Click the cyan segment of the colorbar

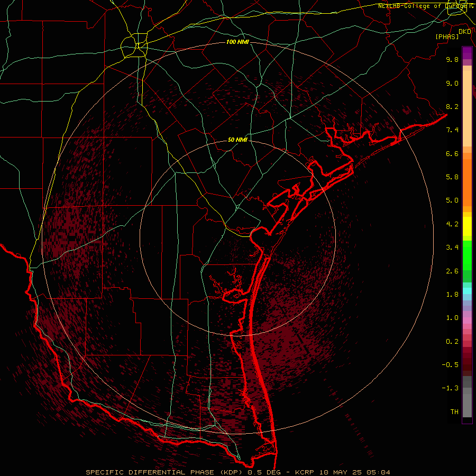point(467,291)
